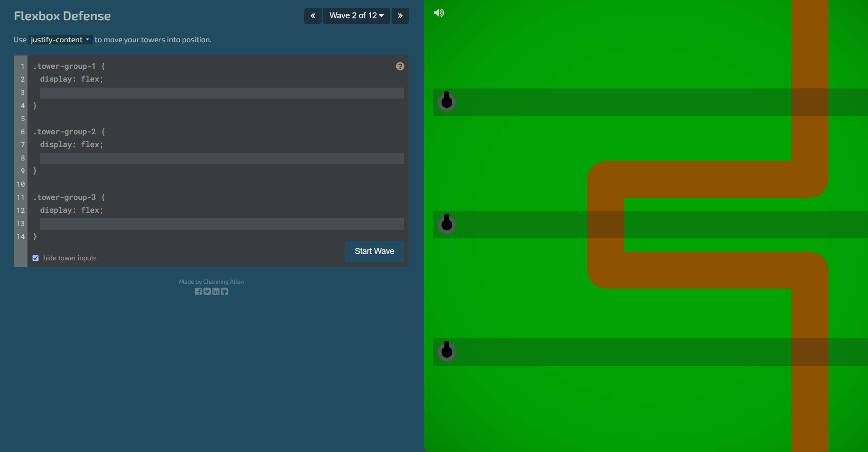Viewport: 868px width, 452px height.
Task: Go to previous wave arrow button
Action: [x=313, y=16]
